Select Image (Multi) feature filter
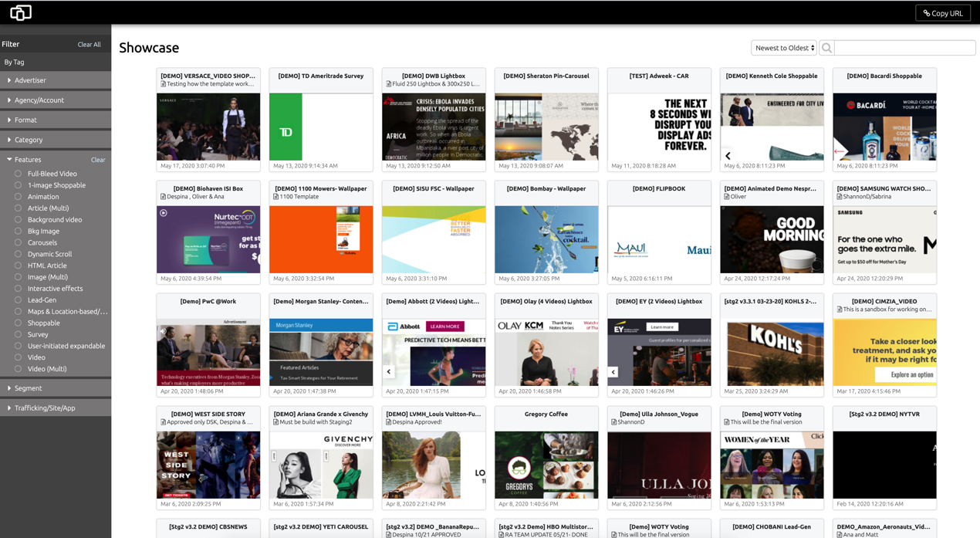 coord(18,277)
